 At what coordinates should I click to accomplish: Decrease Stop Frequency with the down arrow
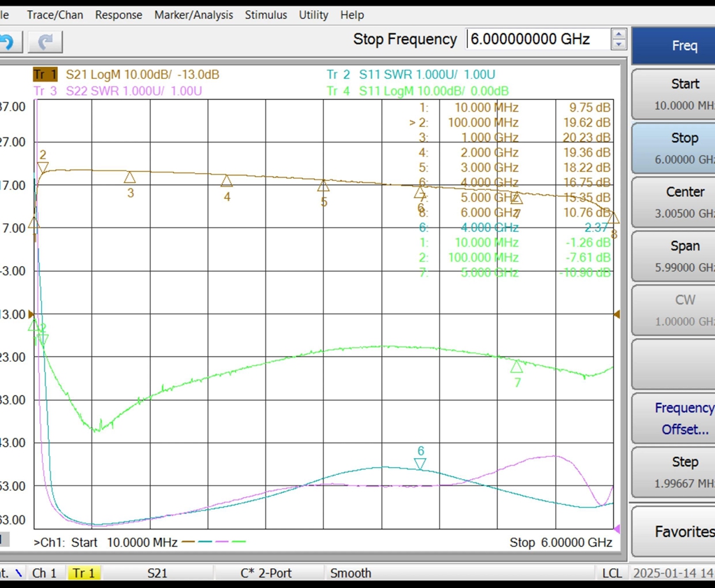(619, 45)
